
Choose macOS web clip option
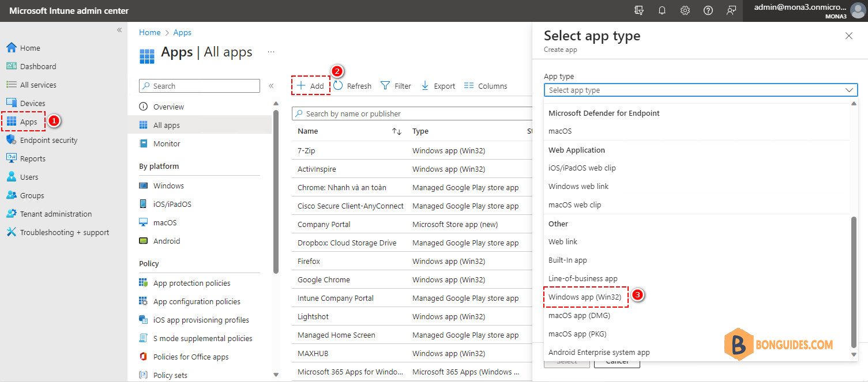575,205
